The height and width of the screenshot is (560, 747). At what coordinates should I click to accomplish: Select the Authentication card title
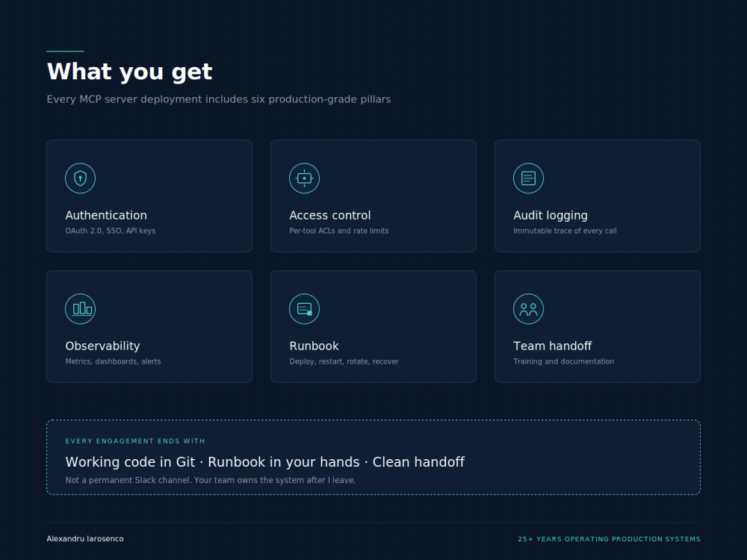coord(106,215)
